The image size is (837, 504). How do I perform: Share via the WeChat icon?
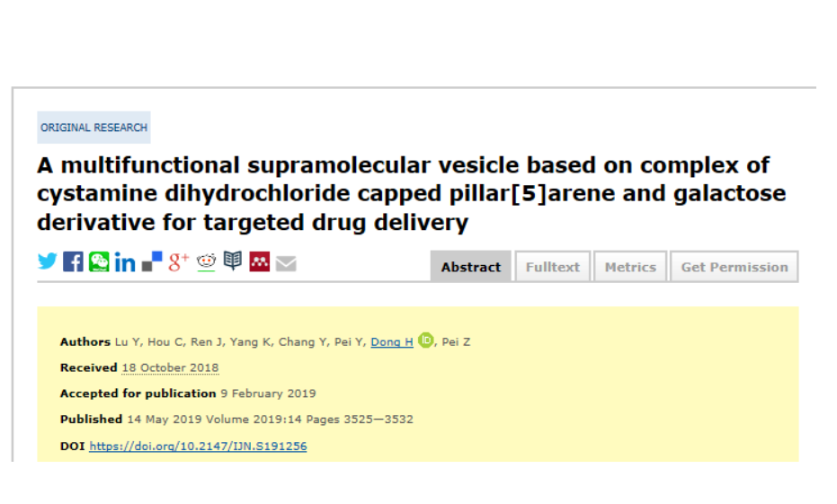click(99, 261)
